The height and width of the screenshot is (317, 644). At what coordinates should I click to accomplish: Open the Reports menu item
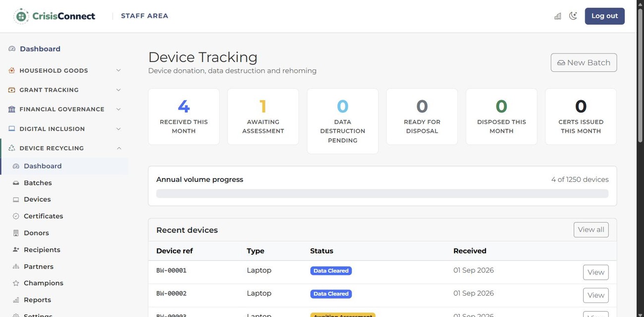tap(37, 300)
